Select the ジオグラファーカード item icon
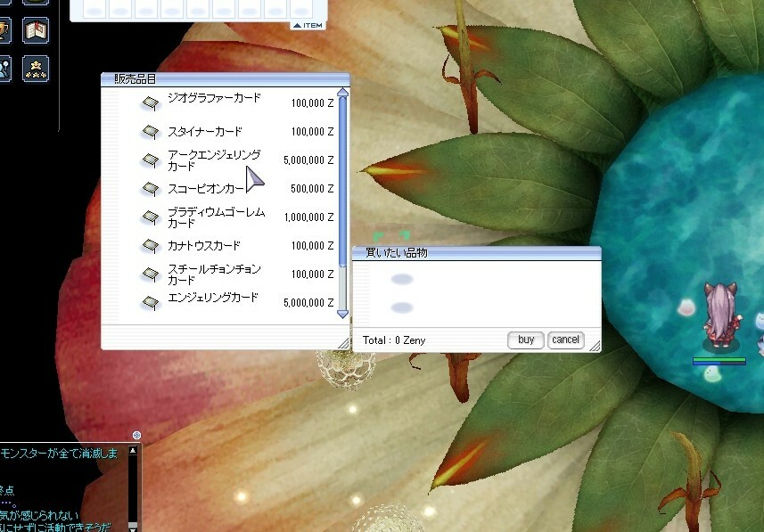Screen dimensions: 764x532 coord(150,103)
